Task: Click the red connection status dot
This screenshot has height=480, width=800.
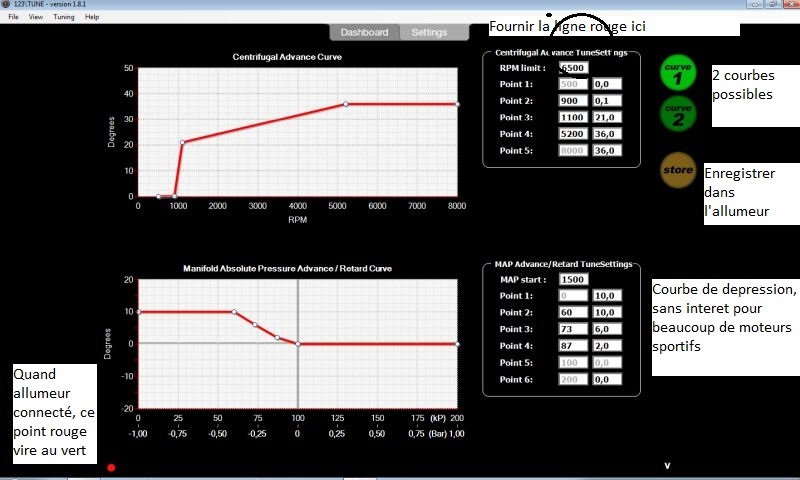Action: pos(111,467)
